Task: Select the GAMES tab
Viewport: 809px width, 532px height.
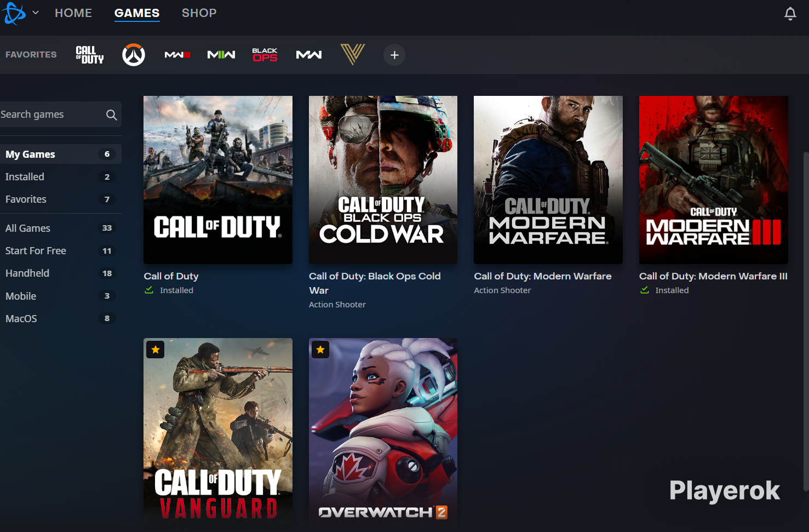Action: 137,13
